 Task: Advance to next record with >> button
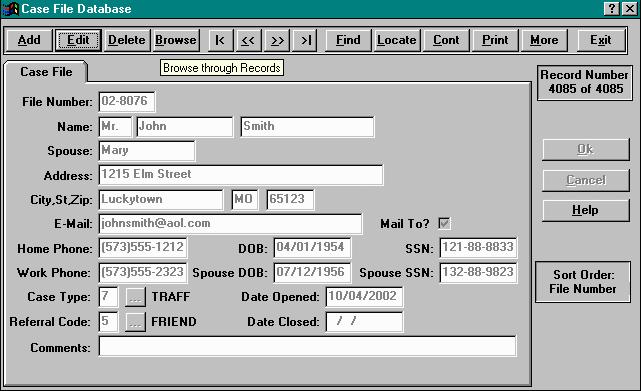pyautogui.click(x=277, y=40)
